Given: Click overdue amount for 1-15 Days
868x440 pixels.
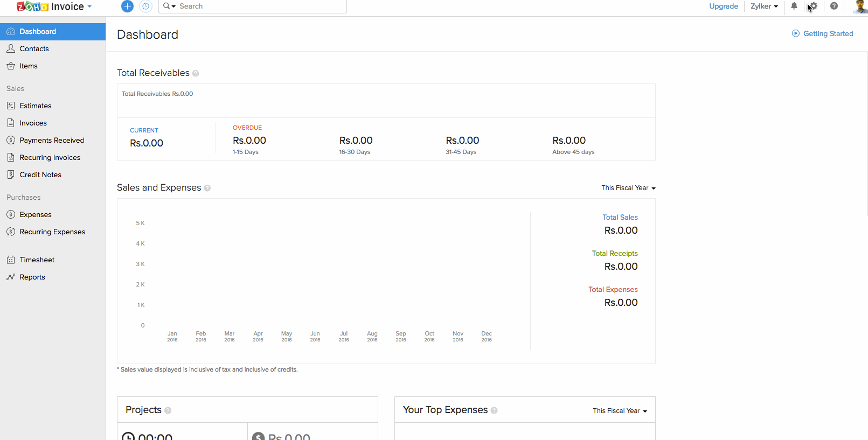Looking at the screenshot, I should 249,141.
